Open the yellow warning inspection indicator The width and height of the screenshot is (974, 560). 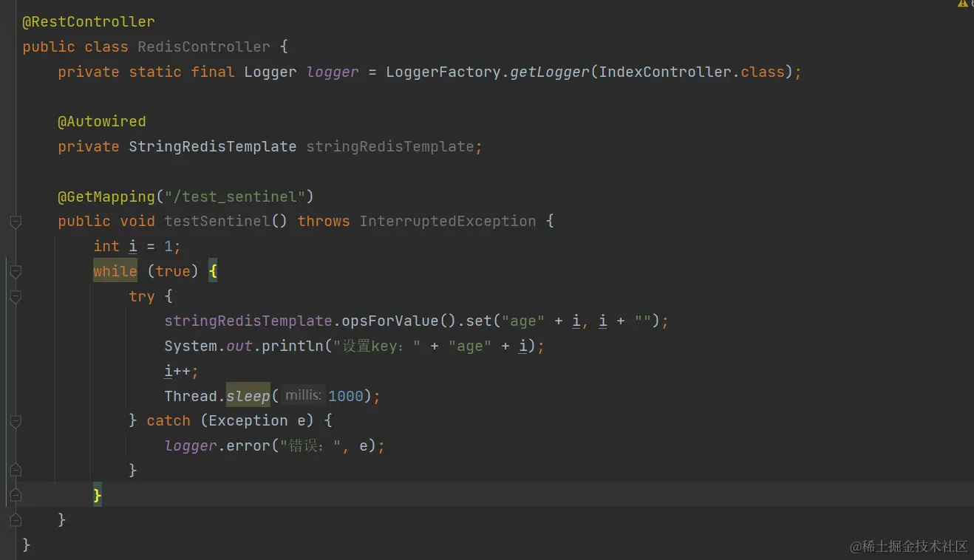point(963,4)
